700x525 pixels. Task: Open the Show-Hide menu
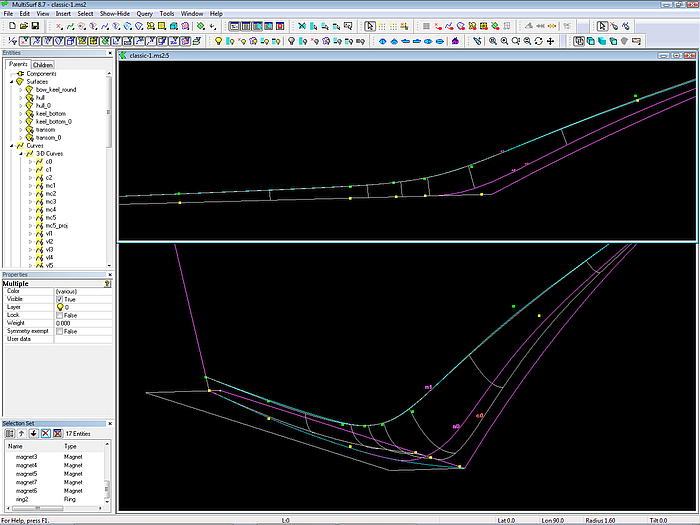[x=116, y=13]
